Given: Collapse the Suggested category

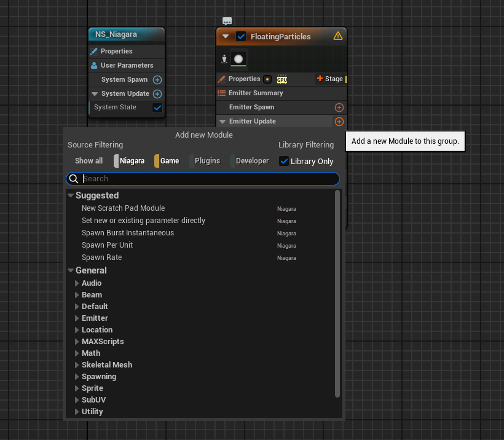Looking at the screenshot, I should pos(71,195).
